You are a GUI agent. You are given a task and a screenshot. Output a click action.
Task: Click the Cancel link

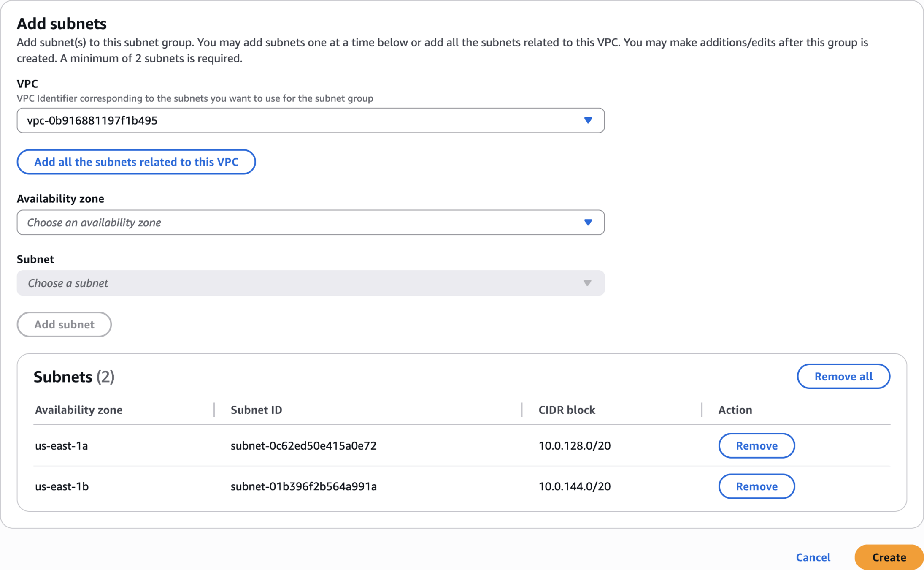pos(813,557)
